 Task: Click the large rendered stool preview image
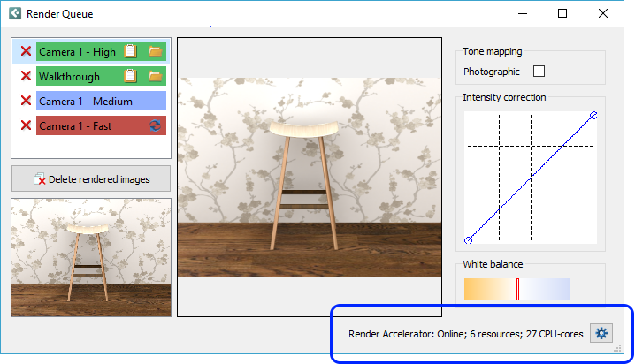coord(310,178)
